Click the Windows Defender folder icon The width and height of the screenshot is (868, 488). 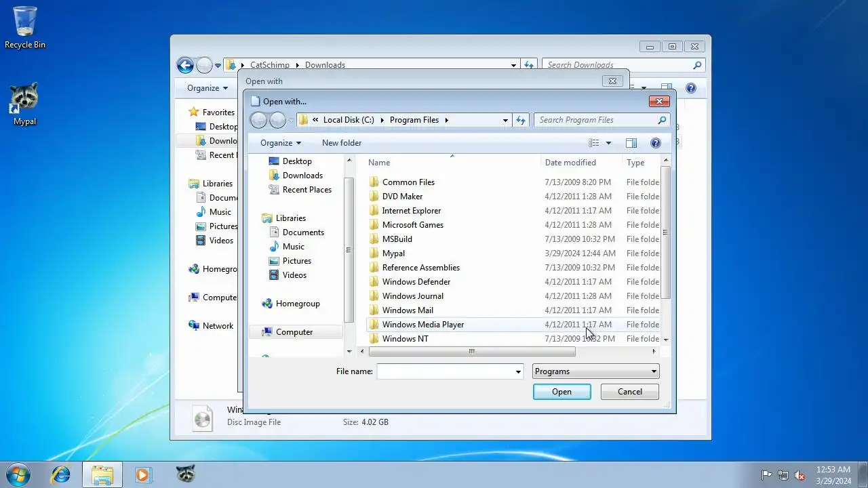(x=374, y=282)
